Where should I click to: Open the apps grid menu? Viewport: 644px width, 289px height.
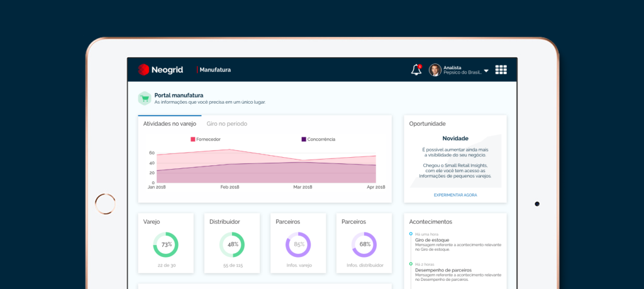click(x=501, y=70)
